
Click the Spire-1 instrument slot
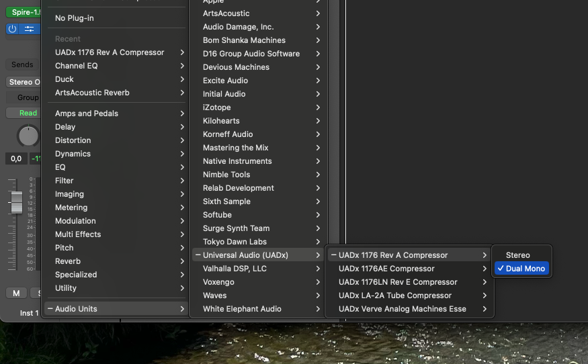point(24,12)
